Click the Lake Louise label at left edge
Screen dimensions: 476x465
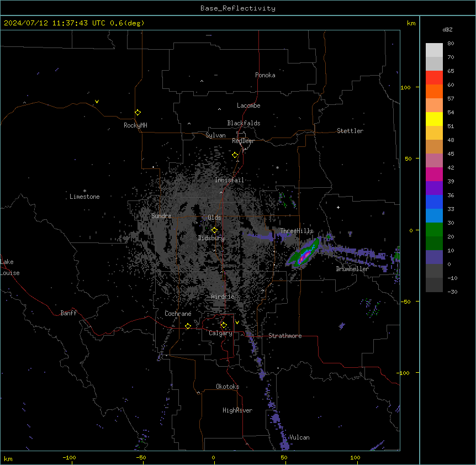click(x=10, y=267)
